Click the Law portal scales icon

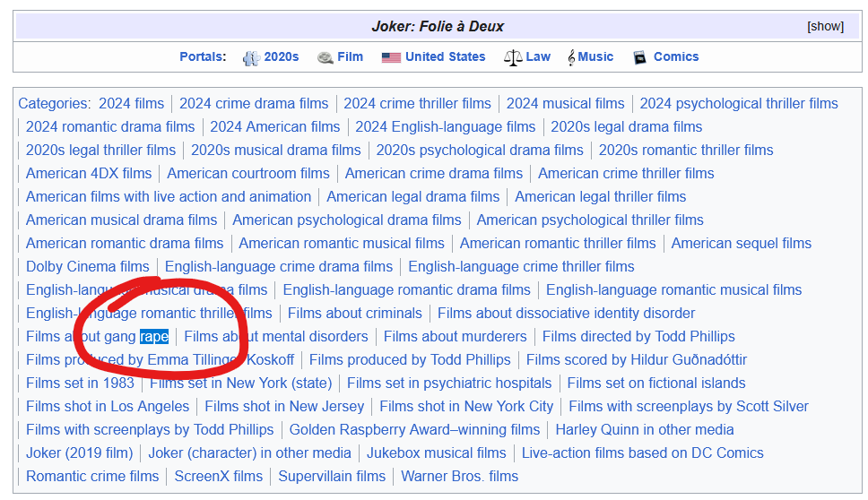click(513, 57)
